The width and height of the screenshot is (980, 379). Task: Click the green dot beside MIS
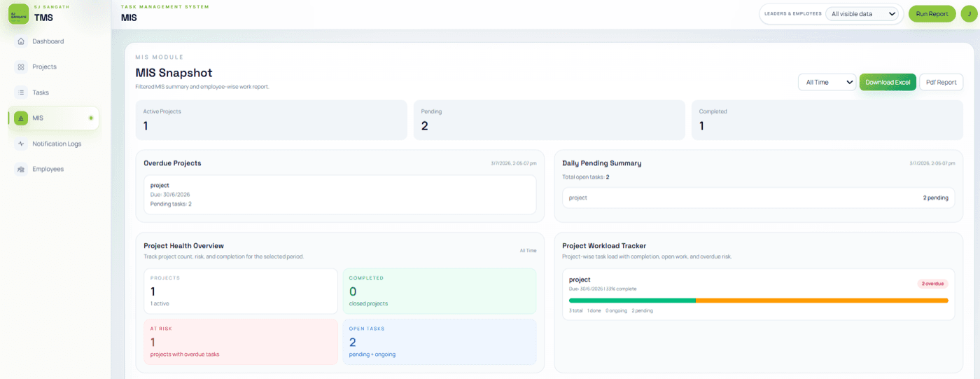(91, 118)
